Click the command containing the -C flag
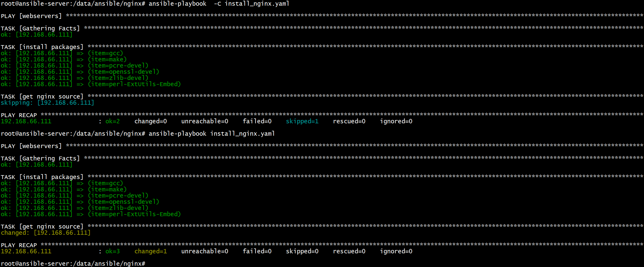 pos(219,4)
